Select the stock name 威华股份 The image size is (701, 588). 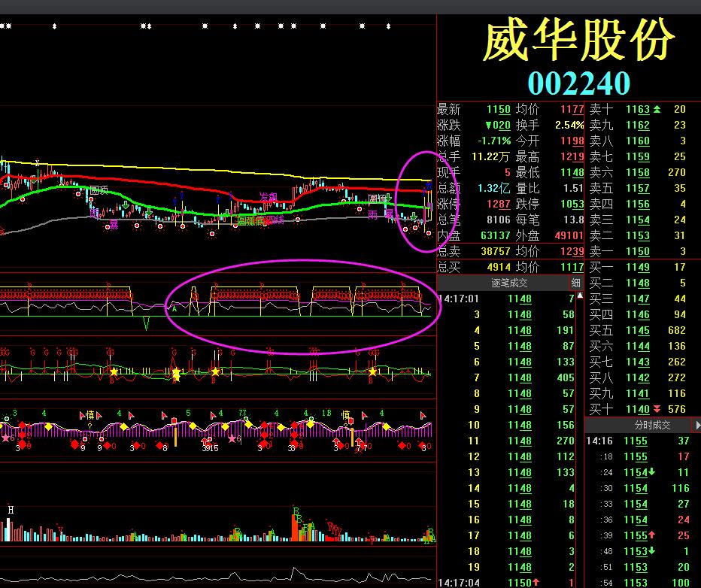point(578,40)
